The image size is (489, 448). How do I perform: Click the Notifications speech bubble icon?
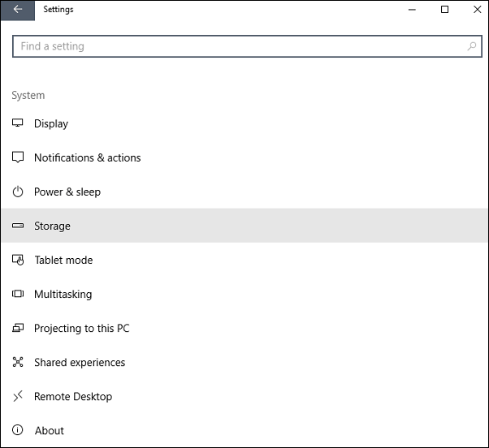tap(18, 157)
